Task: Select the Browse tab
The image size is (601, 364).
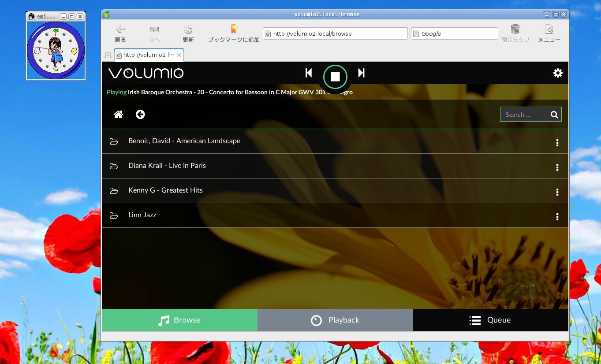Action: click(179, 320)
